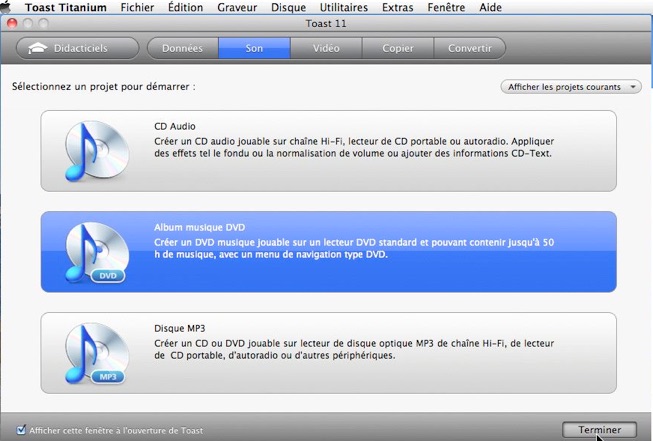Open the Aide menu
Image resolution: width=653 pixels, height=441 pixels.
click(490, 7)
